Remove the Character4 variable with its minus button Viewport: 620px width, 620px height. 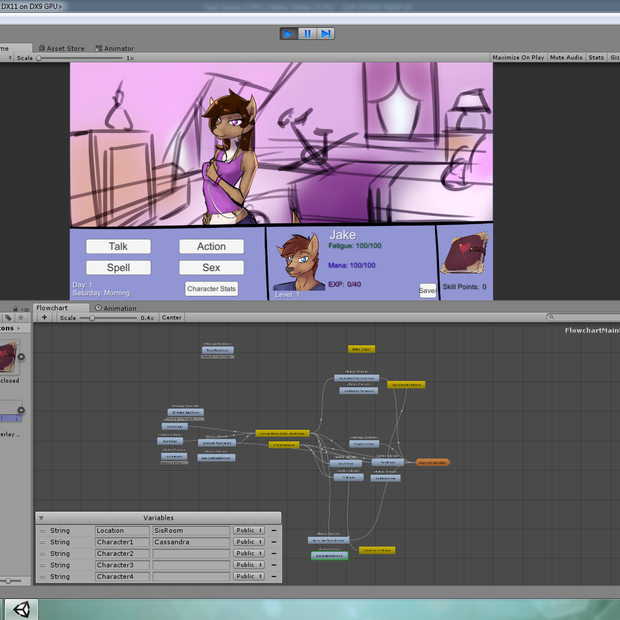pyautogui.click(x=274, y=576)
